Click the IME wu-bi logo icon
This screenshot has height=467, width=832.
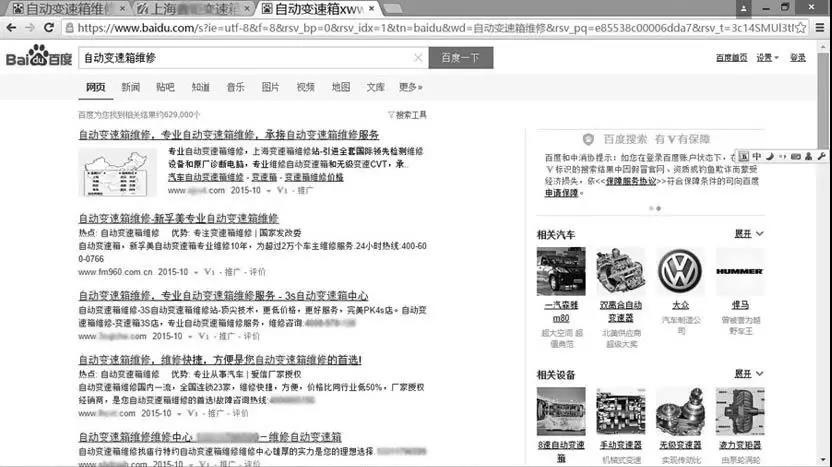point(744,156)
